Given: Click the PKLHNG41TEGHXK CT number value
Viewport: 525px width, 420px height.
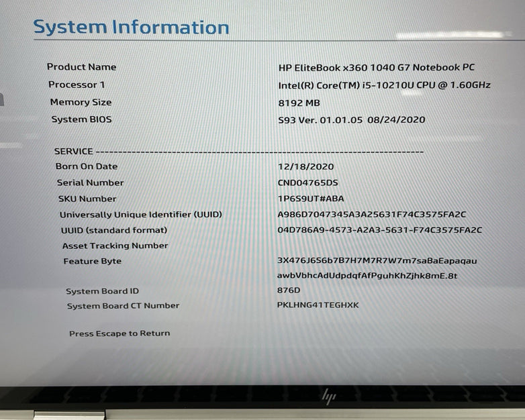Looking at the screenshot, I should [x=318, y=305].
